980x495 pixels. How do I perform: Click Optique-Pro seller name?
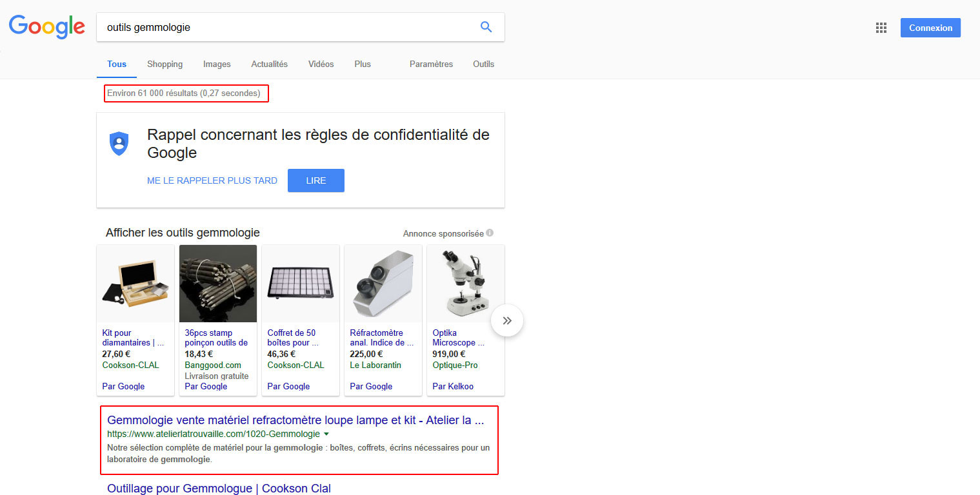pos(455,365)
